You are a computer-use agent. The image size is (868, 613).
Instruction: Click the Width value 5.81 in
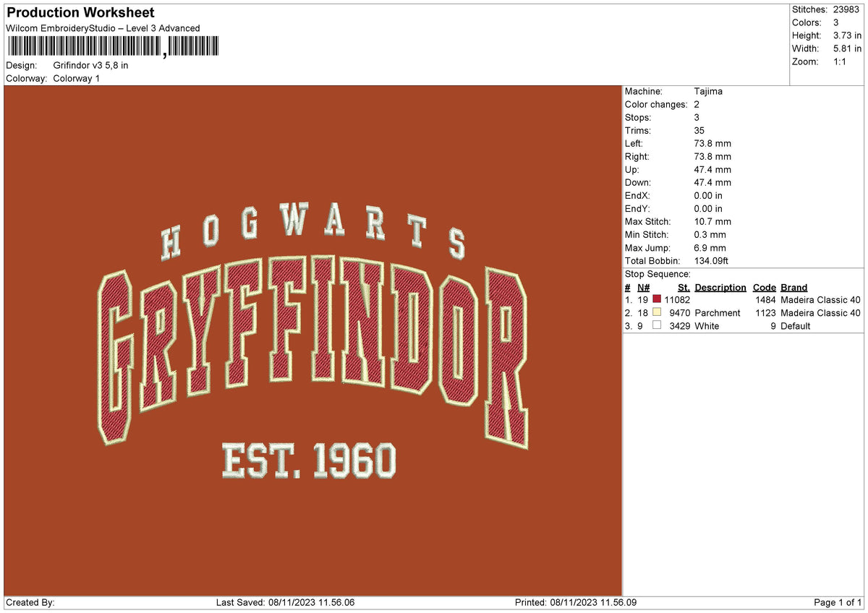pos(847,48)
